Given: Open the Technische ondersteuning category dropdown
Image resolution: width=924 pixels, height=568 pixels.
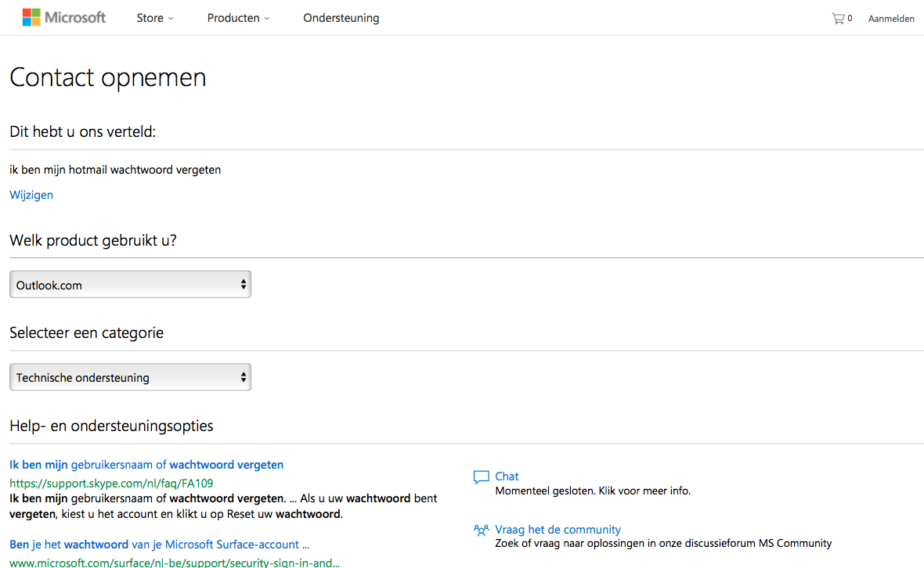Looking at the screenshot, I should click(x=130, y=377).
